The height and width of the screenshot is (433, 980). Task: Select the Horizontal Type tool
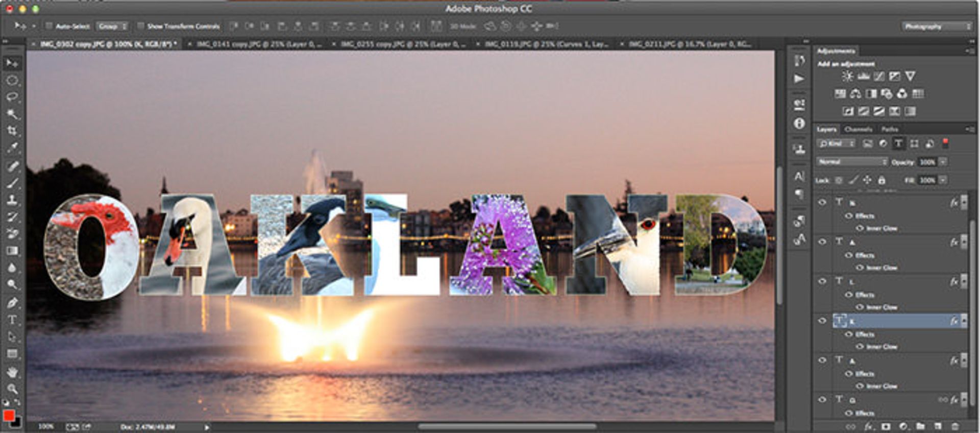tap(12, 320)
